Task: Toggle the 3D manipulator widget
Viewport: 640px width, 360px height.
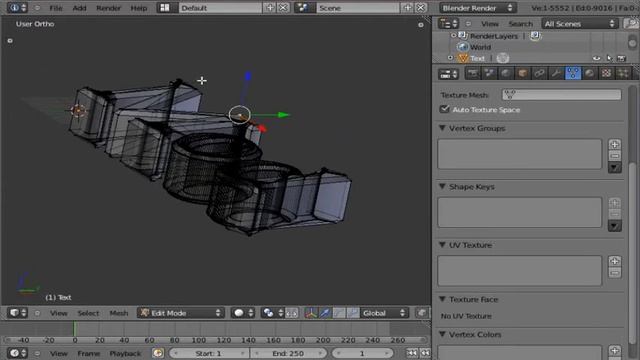Action: [x=311, y=313]
